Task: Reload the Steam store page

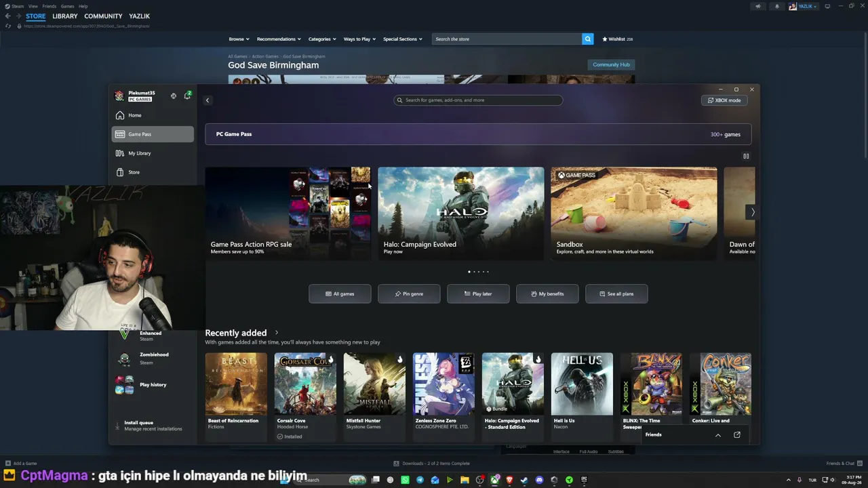Action: coord(8,26)
